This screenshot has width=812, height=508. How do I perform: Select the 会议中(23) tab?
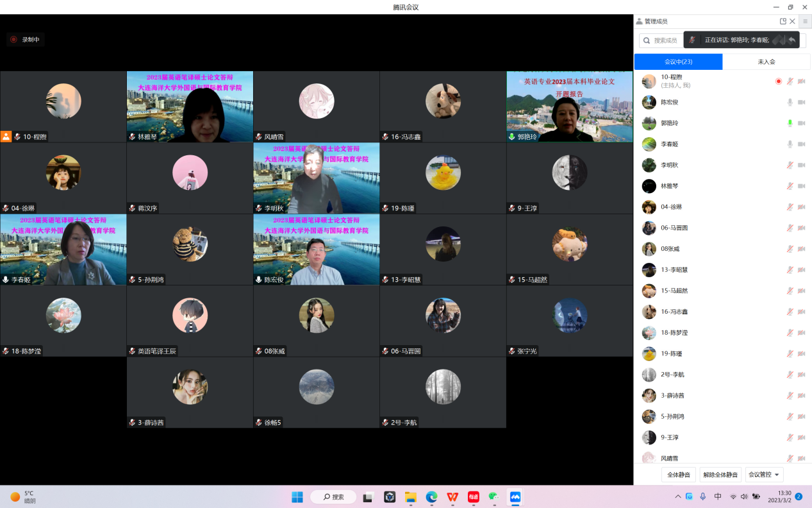pyautogui.click(x=678, y=62)
